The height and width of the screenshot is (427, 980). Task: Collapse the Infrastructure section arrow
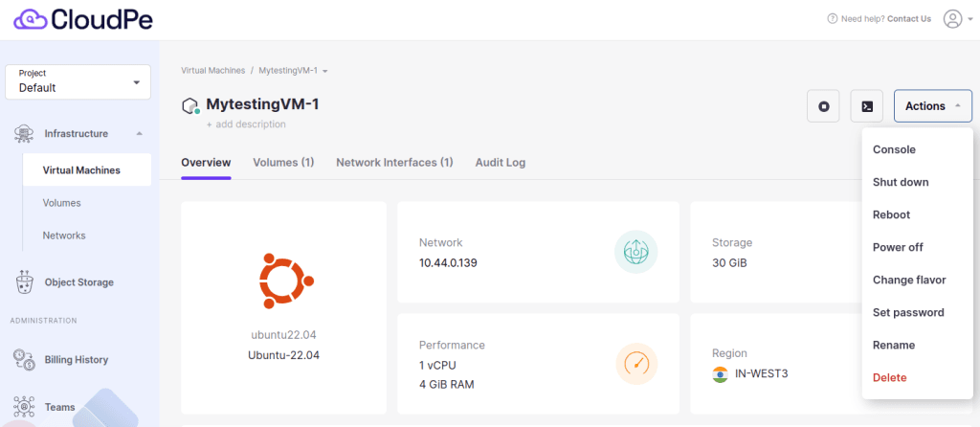[x=140, y=134]
